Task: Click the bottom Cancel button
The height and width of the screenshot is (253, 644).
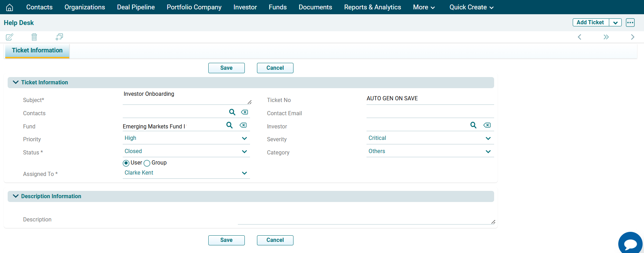Action: pyautogui.click(x=275, y=240)
